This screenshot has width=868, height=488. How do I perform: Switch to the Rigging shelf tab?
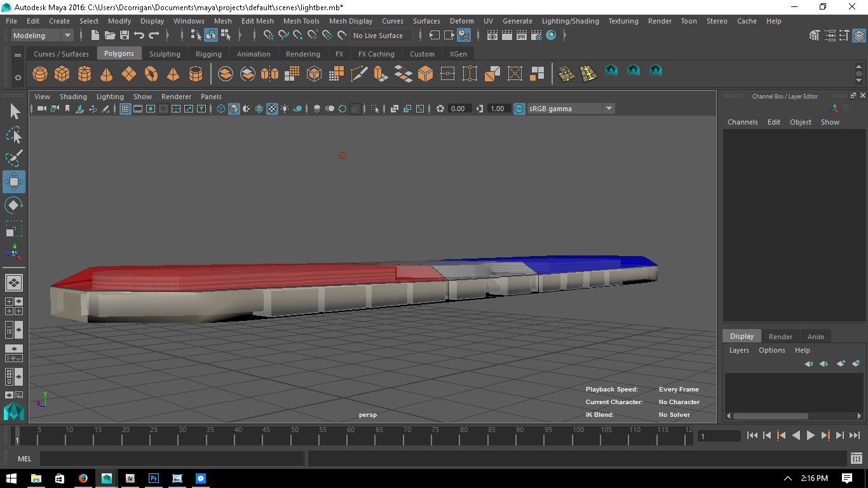click(208, 54)
